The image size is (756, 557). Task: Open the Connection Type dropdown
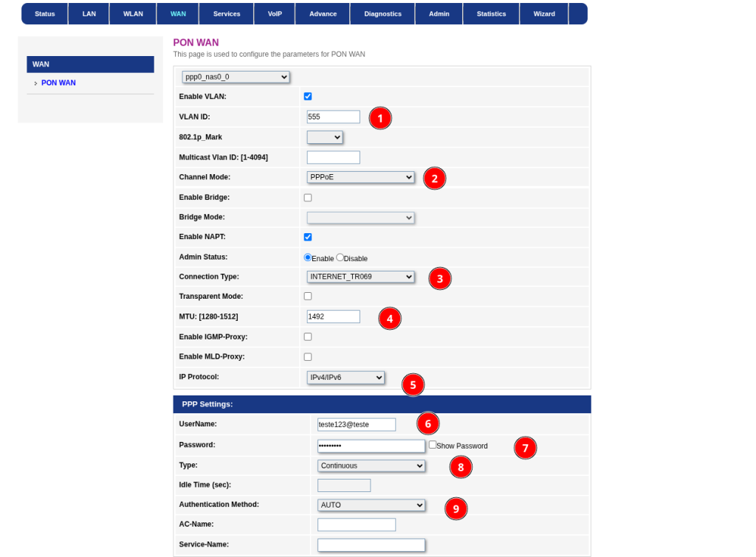360,277
